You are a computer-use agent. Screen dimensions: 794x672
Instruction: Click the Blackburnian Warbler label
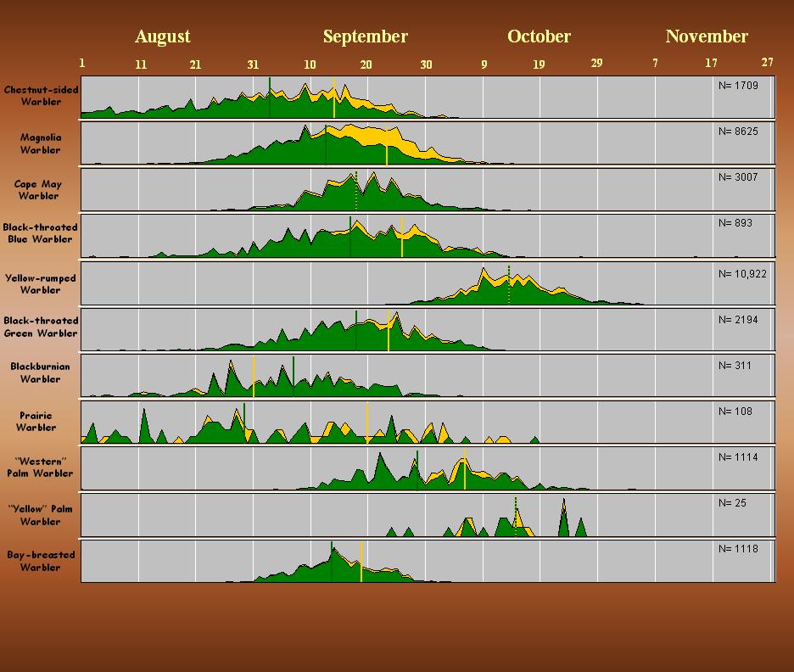pyautogui.click(x=40, y=372)
